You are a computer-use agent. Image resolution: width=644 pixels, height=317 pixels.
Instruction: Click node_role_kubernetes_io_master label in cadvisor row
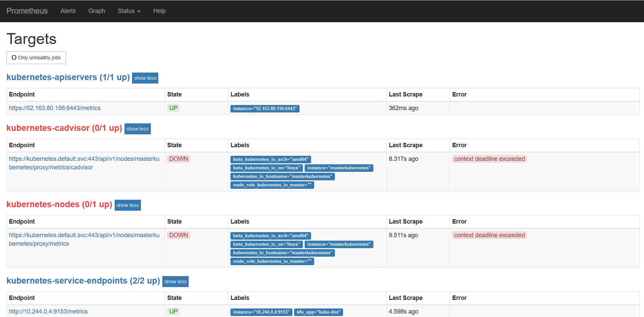click(272, 185)
